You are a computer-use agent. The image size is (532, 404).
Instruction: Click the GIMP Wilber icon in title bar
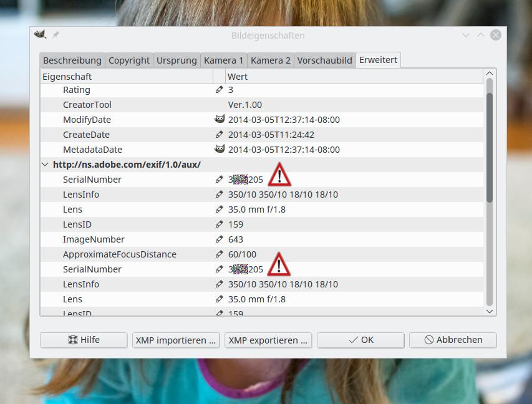[x=41, y=35]
